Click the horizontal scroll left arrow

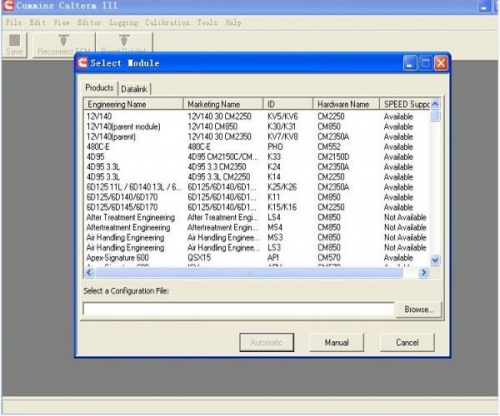pos(89,273)
